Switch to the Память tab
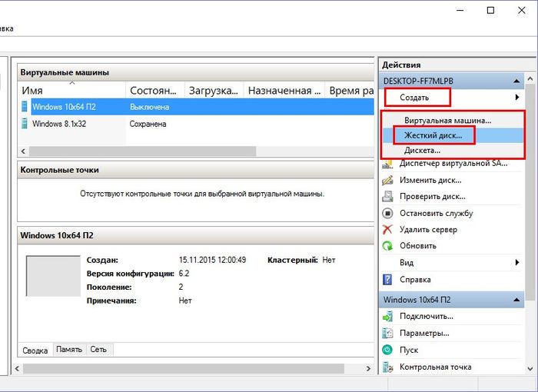The width and height of the screenshot is (538, 392). point(68,349)
